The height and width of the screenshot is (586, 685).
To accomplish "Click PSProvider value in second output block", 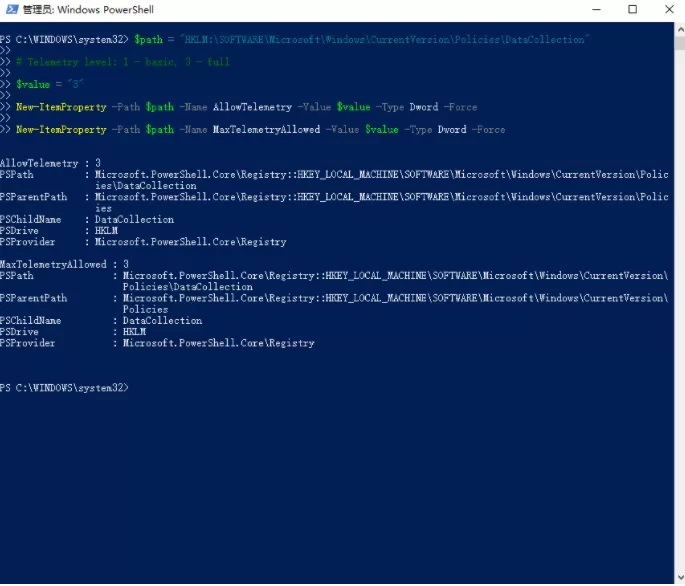I will [218, 343].
